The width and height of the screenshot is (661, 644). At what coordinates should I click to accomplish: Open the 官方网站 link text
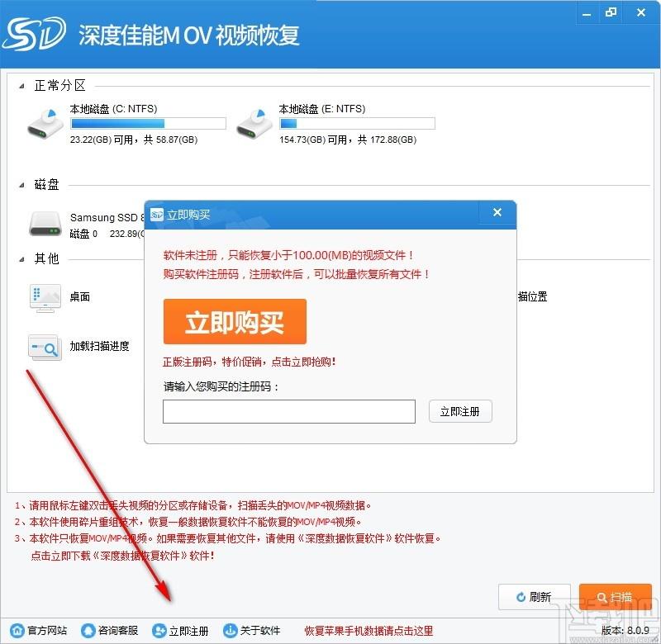47,631
